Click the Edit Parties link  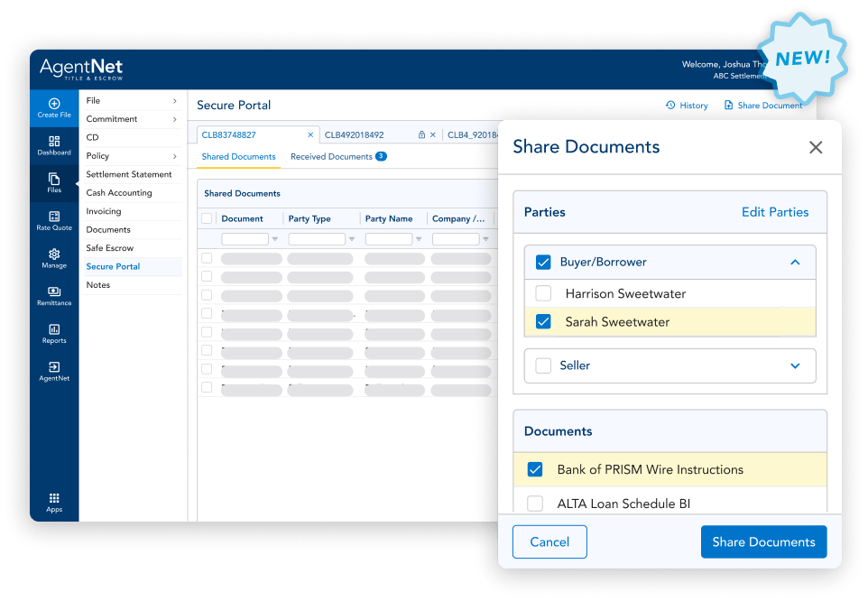click(775, 211)
